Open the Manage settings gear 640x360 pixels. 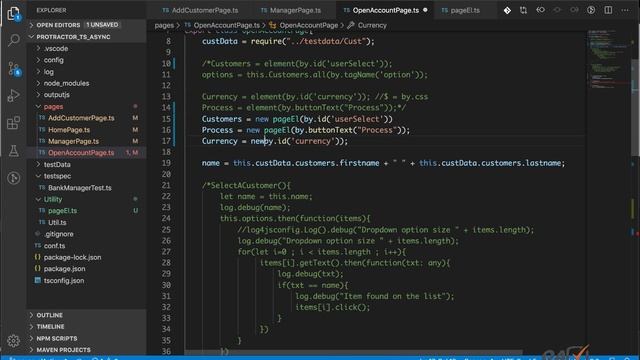(x=13, y=340)
